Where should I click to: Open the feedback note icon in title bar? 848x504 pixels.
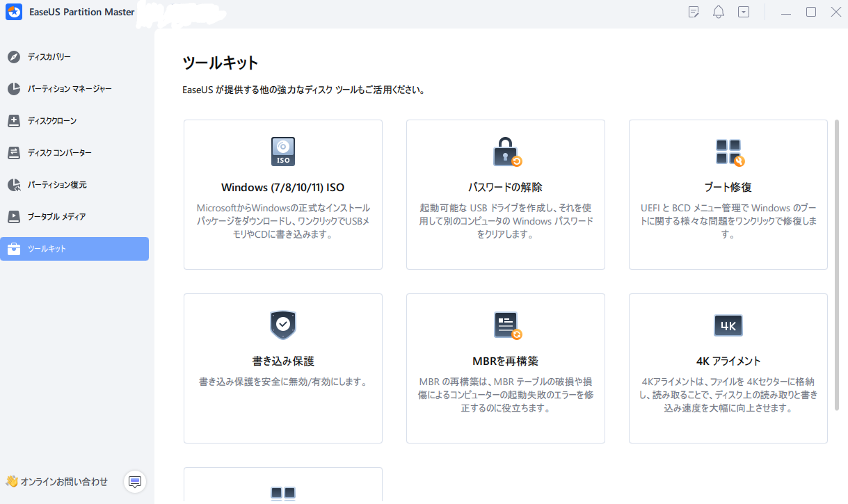(x=694, y=13)
